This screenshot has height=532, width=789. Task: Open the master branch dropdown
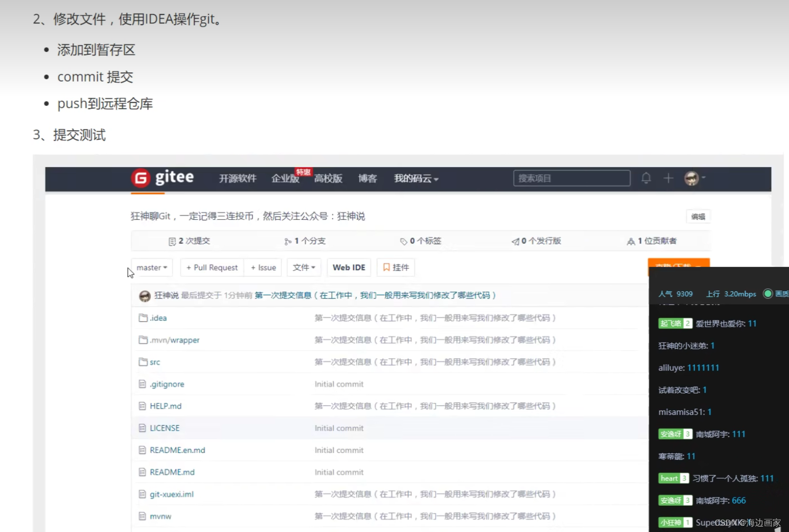click(x=152, y=267)
